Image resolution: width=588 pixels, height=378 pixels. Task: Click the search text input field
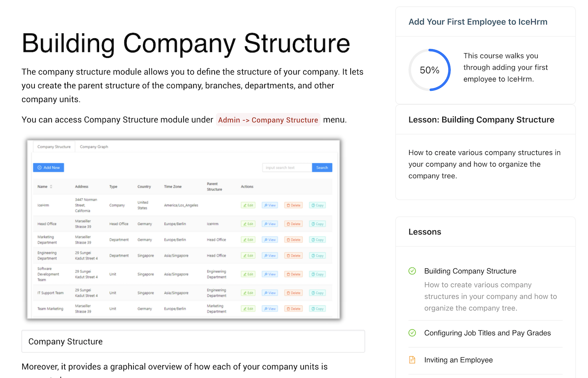click(x=287, y=168)
